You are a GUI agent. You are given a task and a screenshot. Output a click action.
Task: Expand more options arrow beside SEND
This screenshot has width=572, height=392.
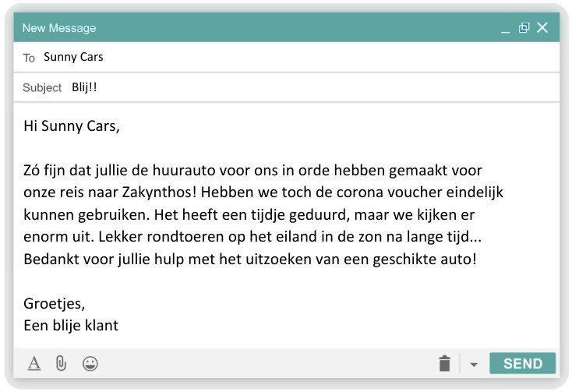(474, 364)
